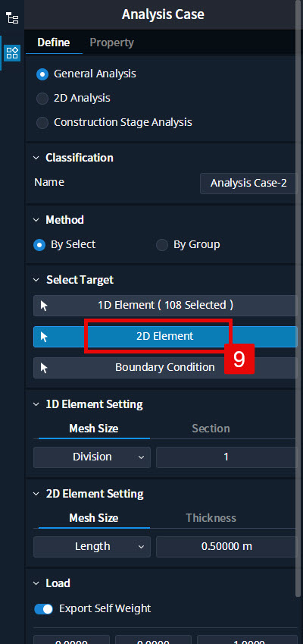Screen dimensions: 303x644
Task: Switch to the Property tab
Action: click(x=111, y=42)
